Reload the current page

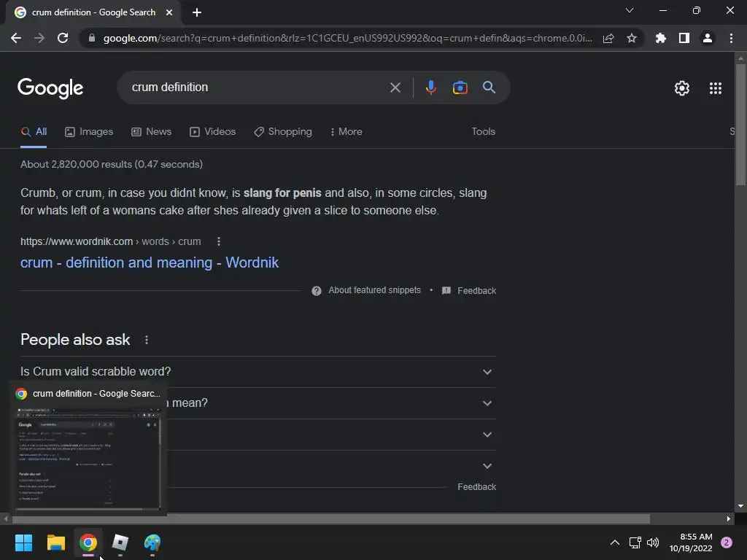[x=63, y=38]
